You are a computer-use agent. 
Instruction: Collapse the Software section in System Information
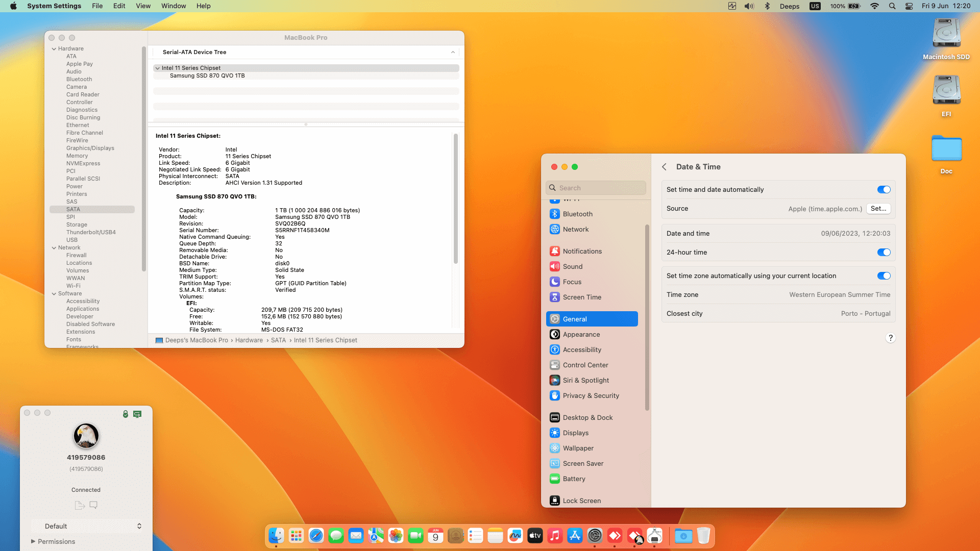[x=54, y=293]
